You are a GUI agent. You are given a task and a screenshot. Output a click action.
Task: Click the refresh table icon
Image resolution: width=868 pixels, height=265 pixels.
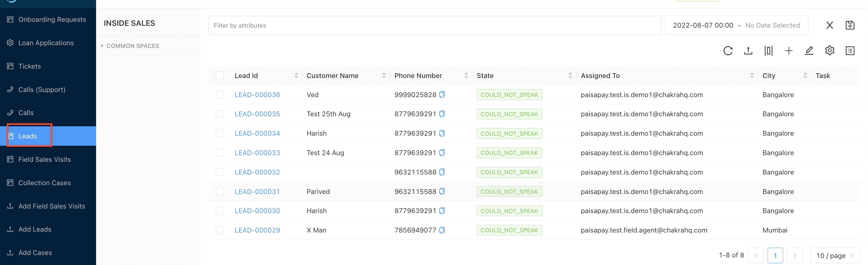[x=728, y=51]
